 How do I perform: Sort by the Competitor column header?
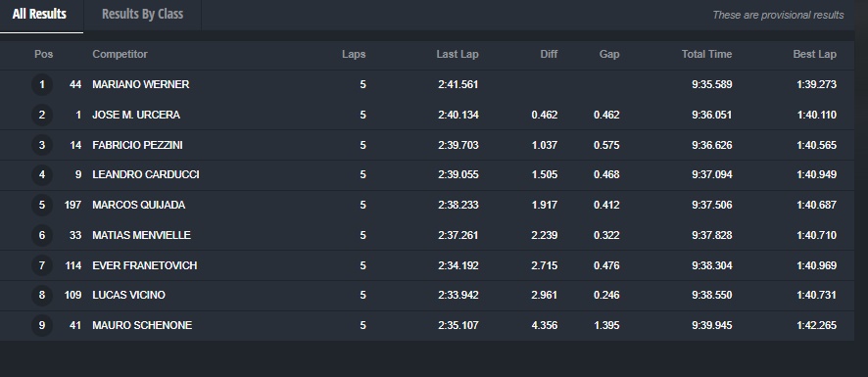tap(121, 54)
